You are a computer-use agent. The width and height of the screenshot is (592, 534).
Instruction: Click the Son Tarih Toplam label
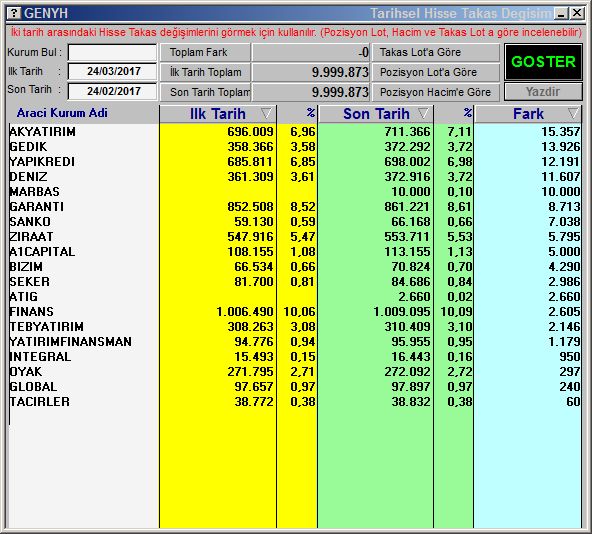(x=205, y=92)
